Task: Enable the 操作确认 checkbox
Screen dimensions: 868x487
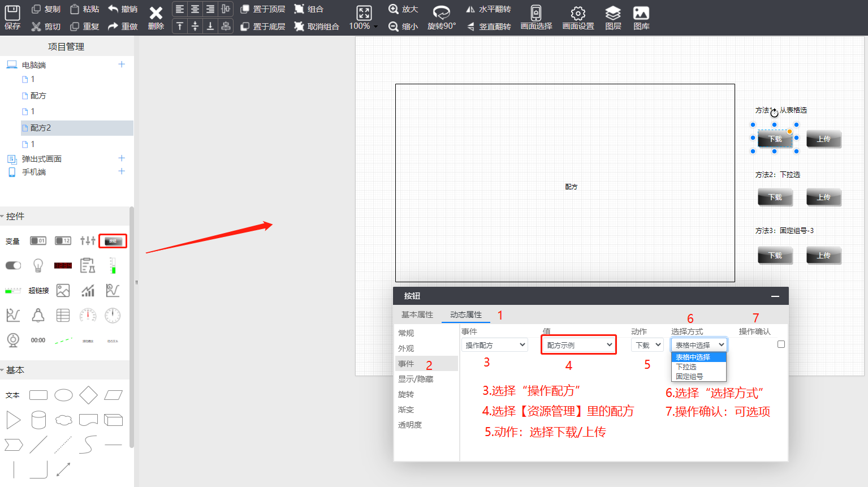Action: point(781,344)
